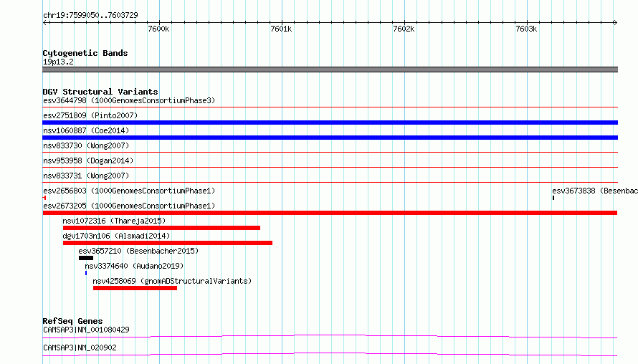
Task: Select the blue bar of esv2751809
Action: [330, 123]
